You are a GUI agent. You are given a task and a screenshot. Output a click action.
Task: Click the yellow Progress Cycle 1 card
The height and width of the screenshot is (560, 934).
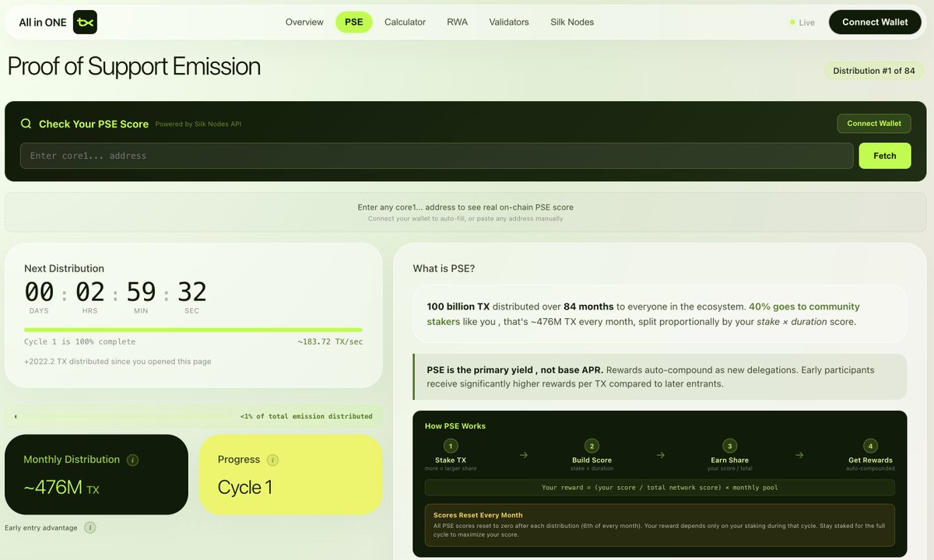coord(291,474)
